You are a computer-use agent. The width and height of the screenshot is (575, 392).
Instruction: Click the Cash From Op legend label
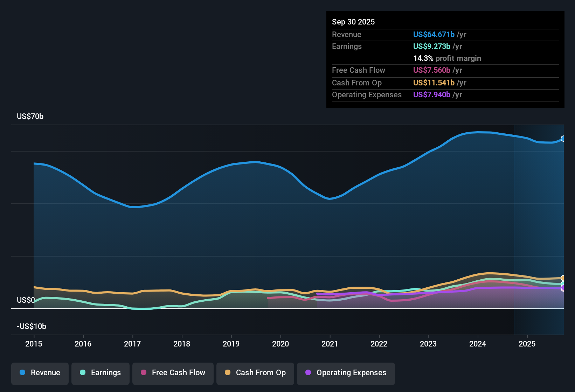point(261,373)
